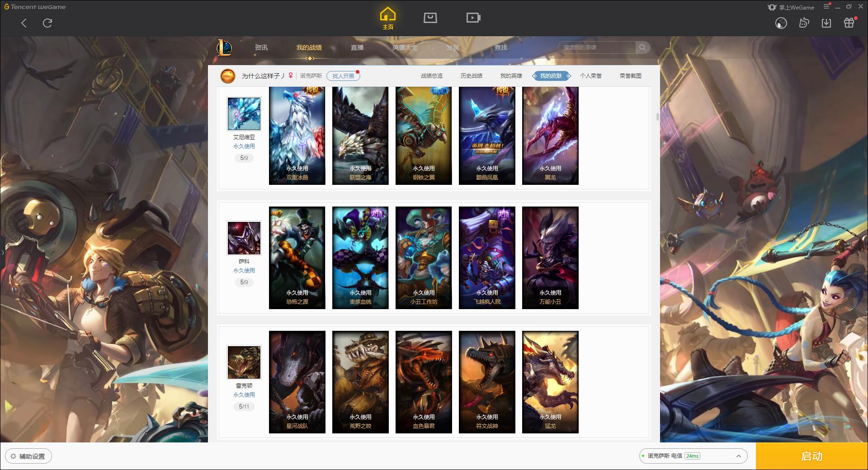Switch to the 资讯 tab

[261, 47]
